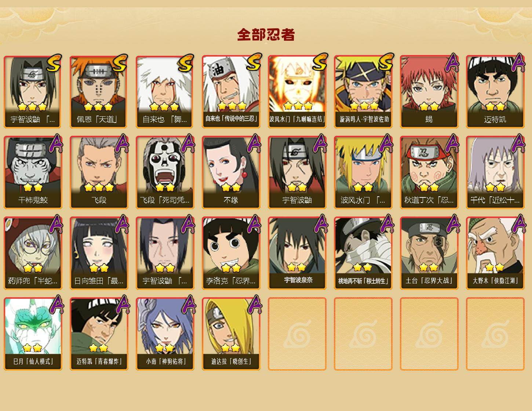532x411 pixels.
Task: Select the 飞段 card with three stars
Action: click(x=99, y=172)
